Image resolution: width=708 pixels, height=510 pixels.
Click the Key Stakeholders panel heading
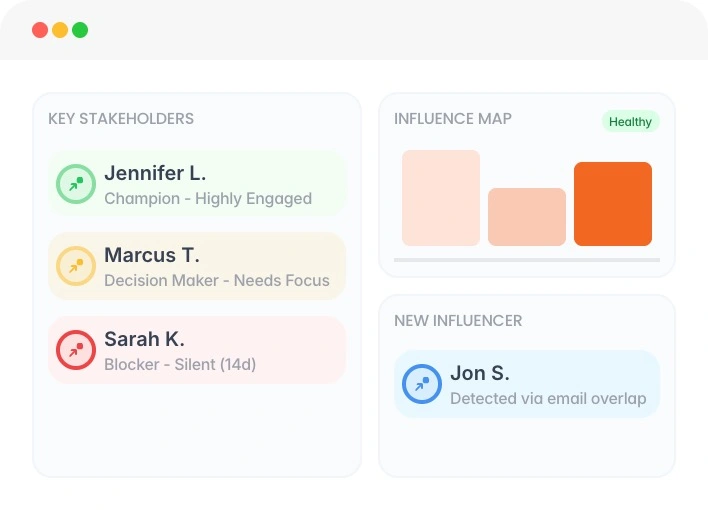(x=121, y=119)
